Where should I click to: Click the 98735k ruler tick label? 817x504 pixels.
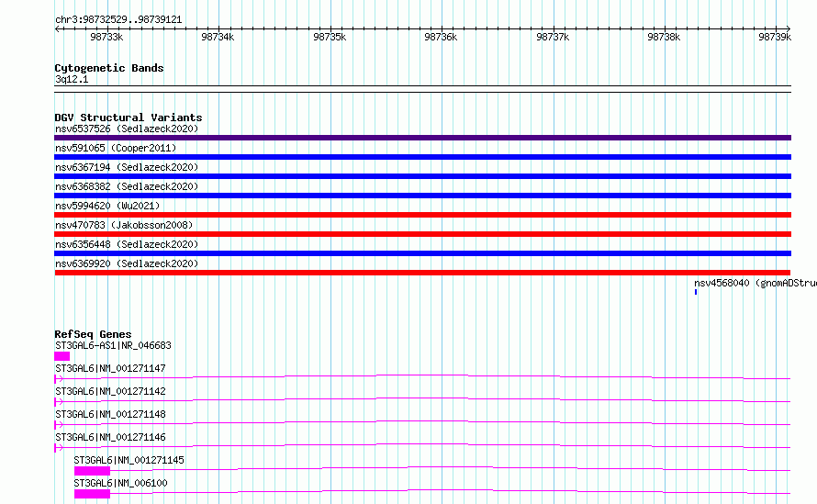(x=330, y=37)
